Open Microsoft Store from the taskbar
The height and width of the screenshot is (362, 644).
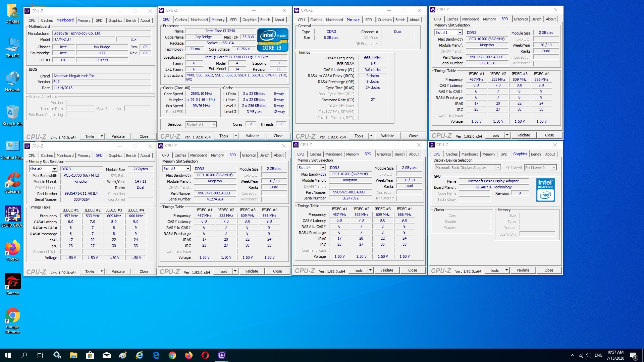pyautogui.click(x=90, y=355)
